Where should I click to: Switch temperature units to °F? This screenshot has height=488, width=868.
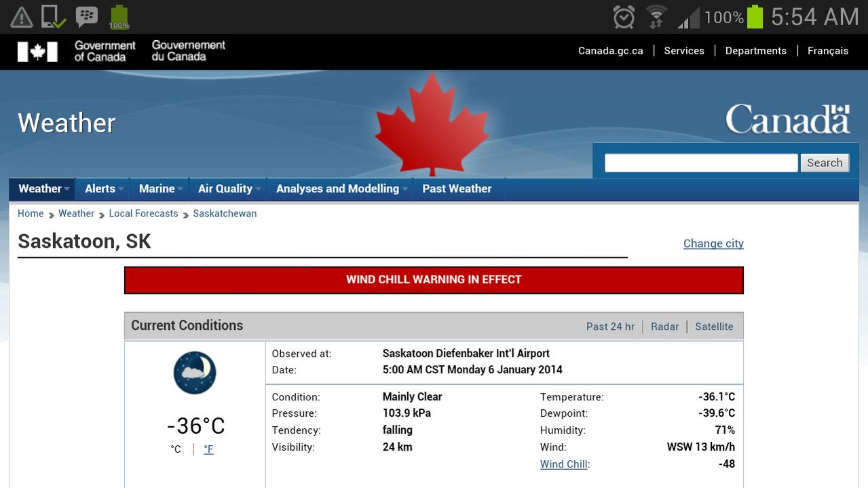pyautogui.click(x=208, y=449)
